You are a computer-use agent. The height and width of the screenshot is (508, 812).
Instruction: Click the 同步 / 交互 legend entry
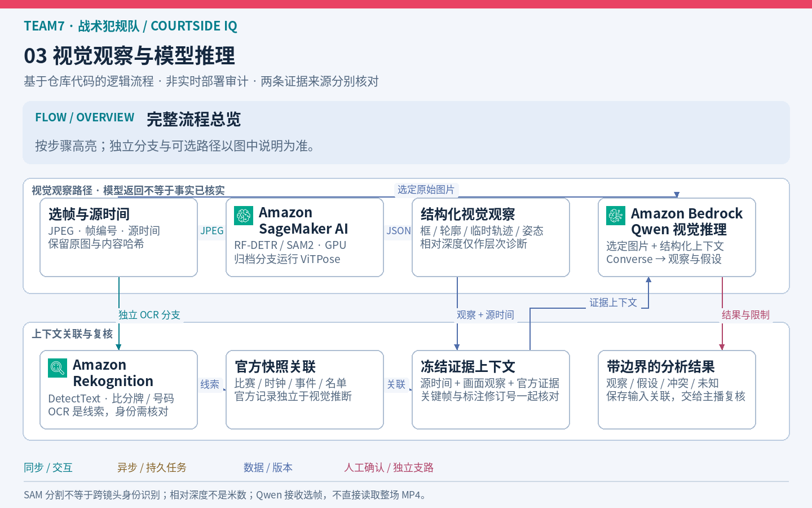click(x=48, y=467)
